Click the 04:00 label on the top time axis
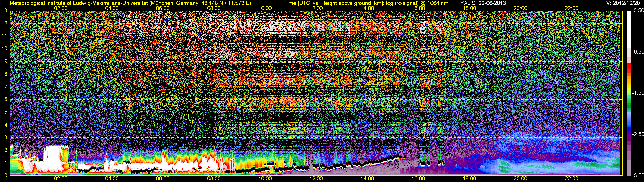 click(x=112, y=8)
